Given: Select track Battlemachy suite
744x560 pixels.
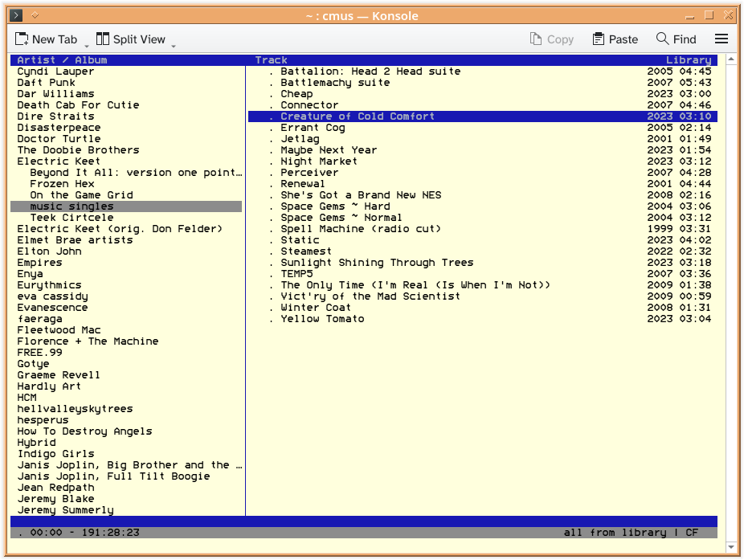Looking at the screenshot, I should tap(483, 83).
